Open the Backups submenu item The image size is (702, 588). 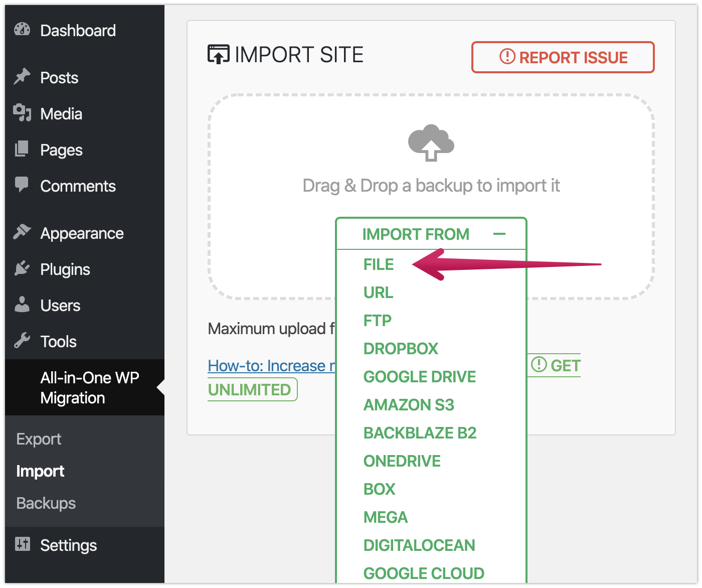point(46,503)
